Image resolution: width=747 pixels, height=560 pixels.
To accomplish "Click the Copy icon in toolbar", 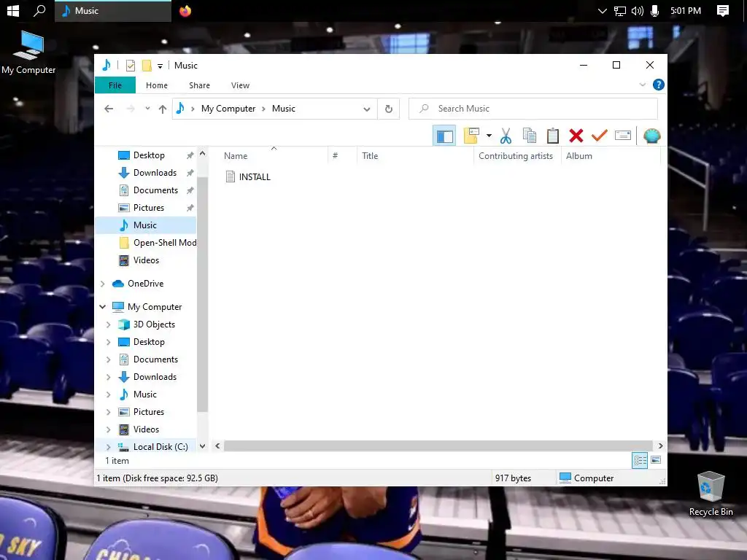I will point(530,136).
